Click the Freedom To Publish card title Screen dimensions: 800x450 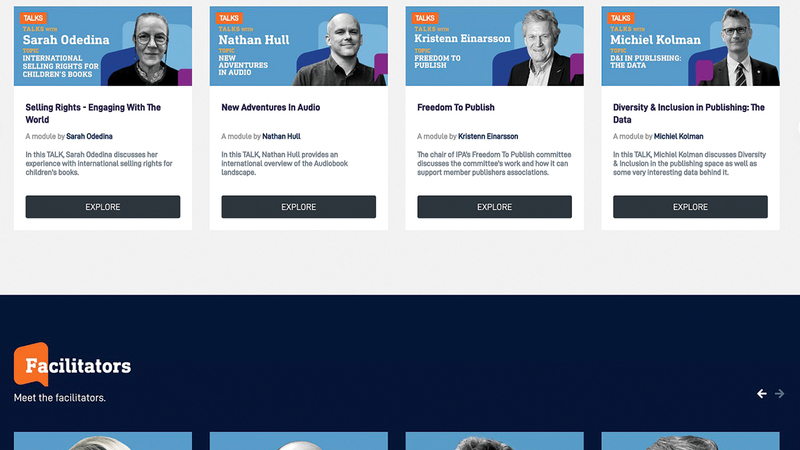click(x=456, y=107)
